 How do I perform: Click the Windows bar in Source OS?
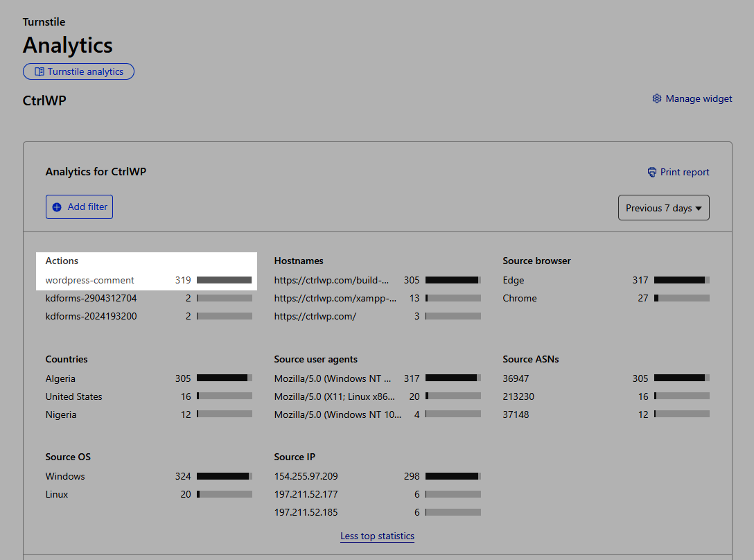[224, 476]
